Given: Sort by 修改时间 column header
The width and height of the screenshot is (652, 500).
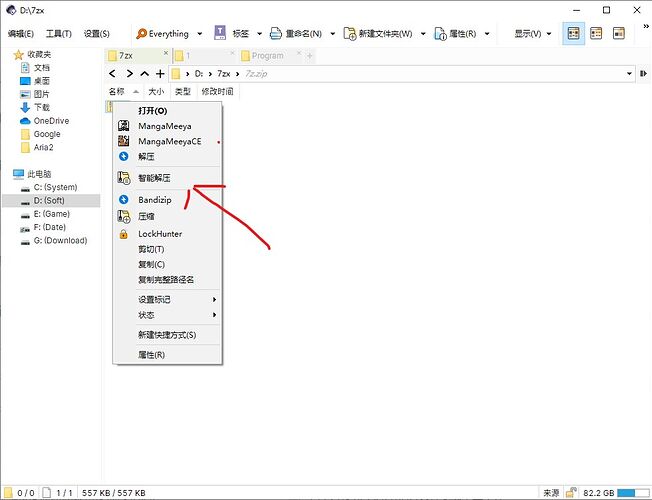Looking at the screenshot, I should pyautogui.click(x=217, y=92).
